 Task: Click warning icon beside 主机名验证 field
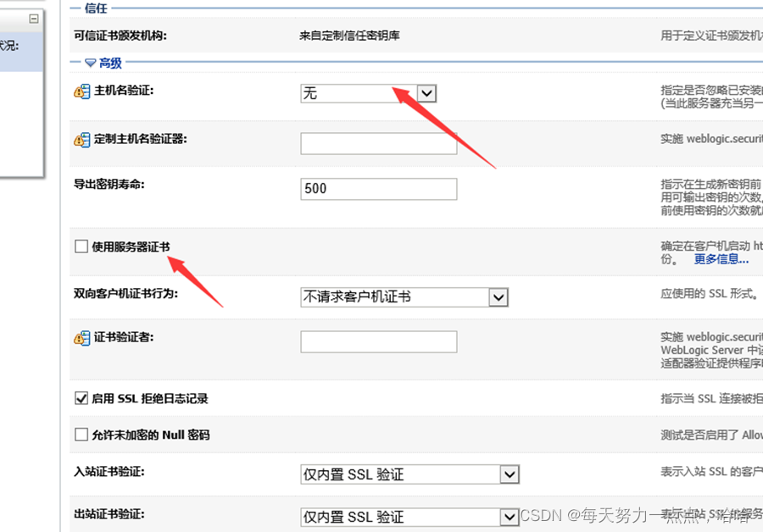point(81,90)
